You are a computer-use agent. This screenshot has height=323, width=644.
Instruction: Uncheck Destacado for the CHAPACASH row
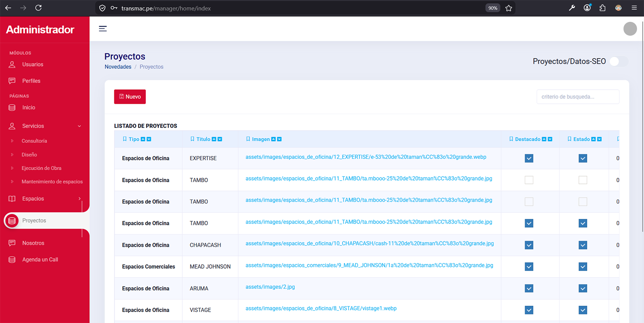(x=529, y=245)
